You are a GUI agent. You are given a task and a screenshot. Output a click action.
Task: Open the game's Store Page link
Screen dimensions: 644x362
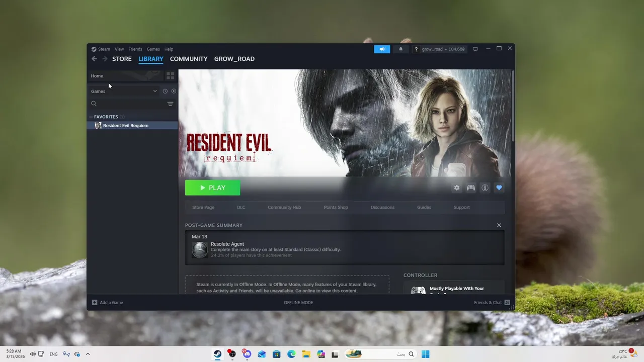pyautogui.click(x=203, y=207)
